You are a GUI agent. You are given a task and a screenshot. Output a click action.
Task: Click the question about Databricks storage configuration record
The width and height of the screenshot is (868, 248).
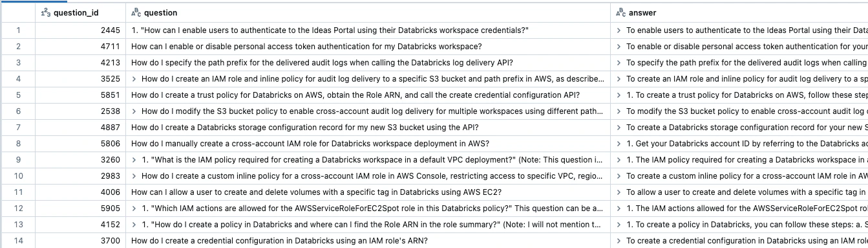(304, 128)
